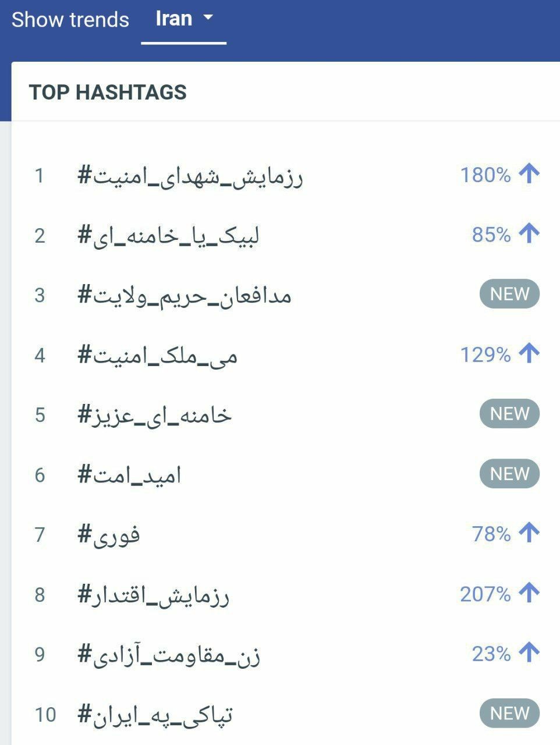This screenshot has width=560, height=745.
Task: Click up arrow next to 129%
Action: pyautogui.click(x=529, y=354)
